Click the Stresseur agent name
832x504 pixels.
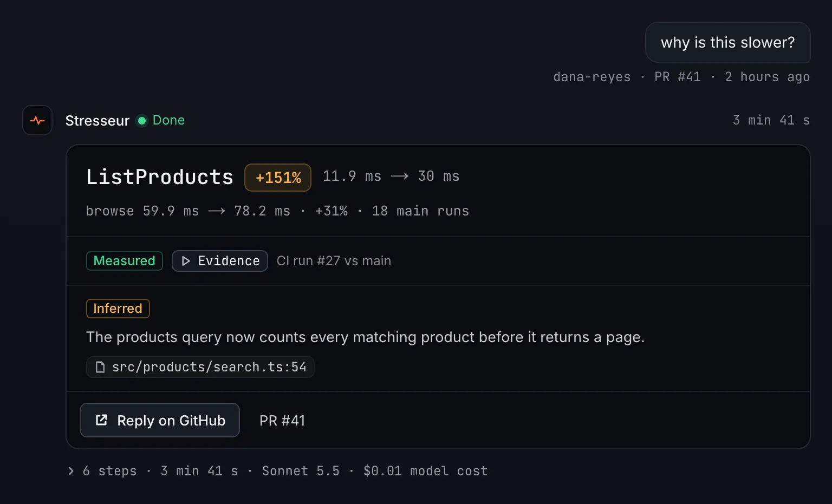[97, 120]
